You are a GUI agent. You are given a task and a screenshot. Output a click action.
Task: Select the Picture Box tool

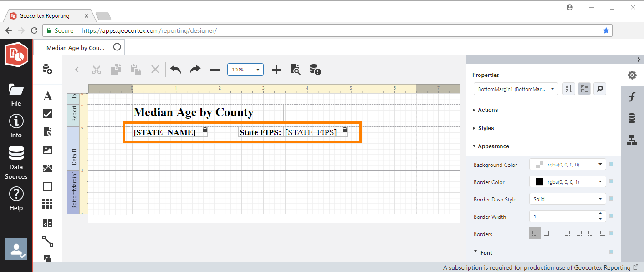pyautogui.click(x=47, y=150)
